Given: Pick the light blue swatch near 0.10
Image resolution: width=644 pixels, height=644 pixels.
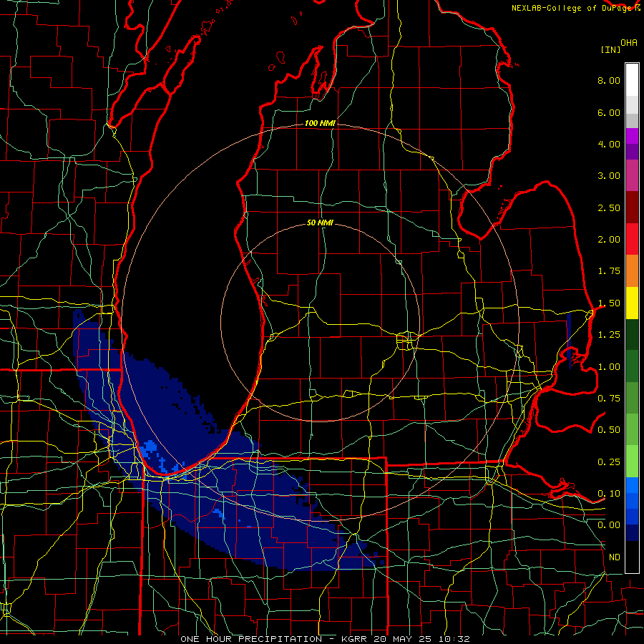Looking at the screenshot, I should point(632,485).
